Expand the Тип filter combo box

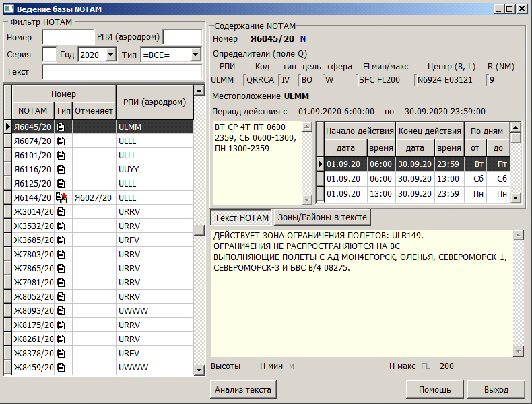(195, 55)
